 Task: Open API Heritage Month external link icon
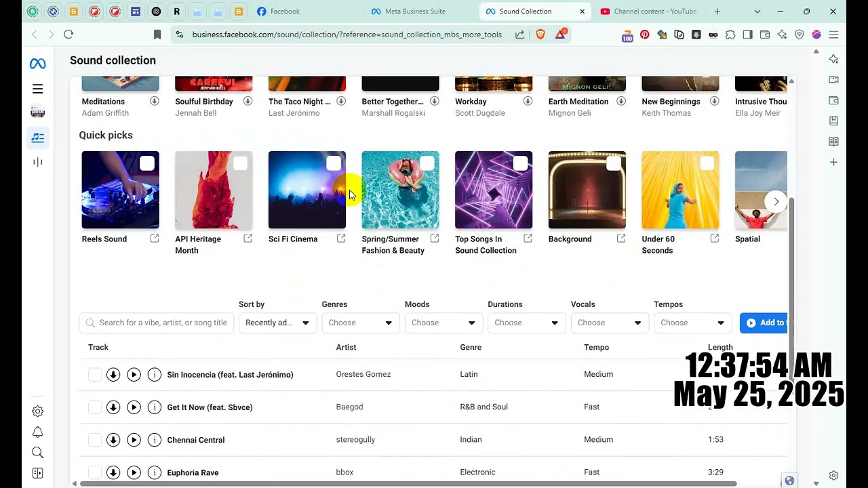click(248, 239)
